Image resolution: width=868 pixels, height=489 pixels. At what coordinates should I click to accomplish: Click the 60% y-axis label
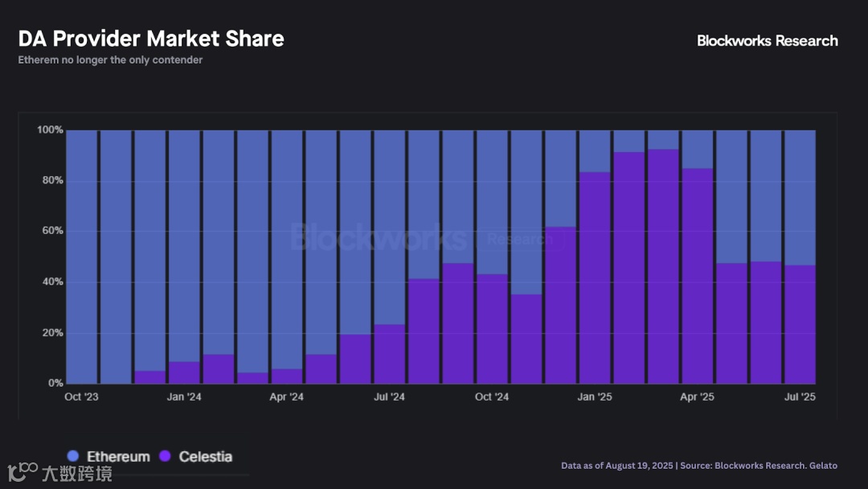[52, 232]
